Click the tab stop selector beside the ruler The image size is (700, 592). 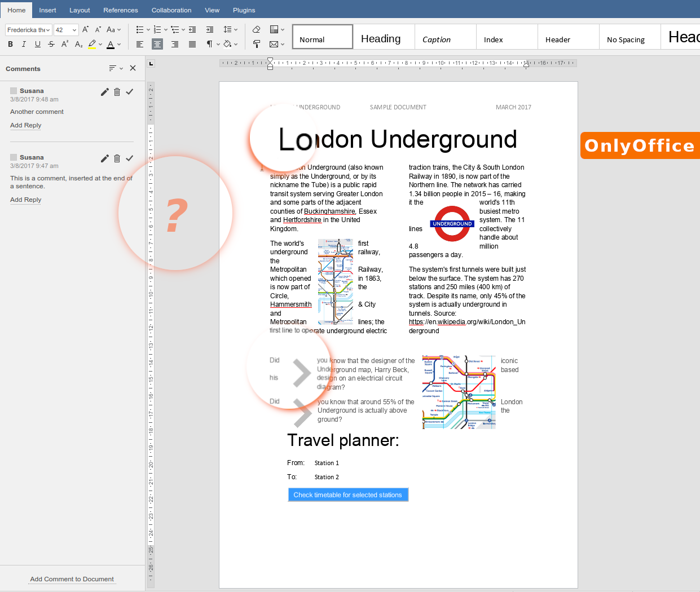[x=151, y=64]
